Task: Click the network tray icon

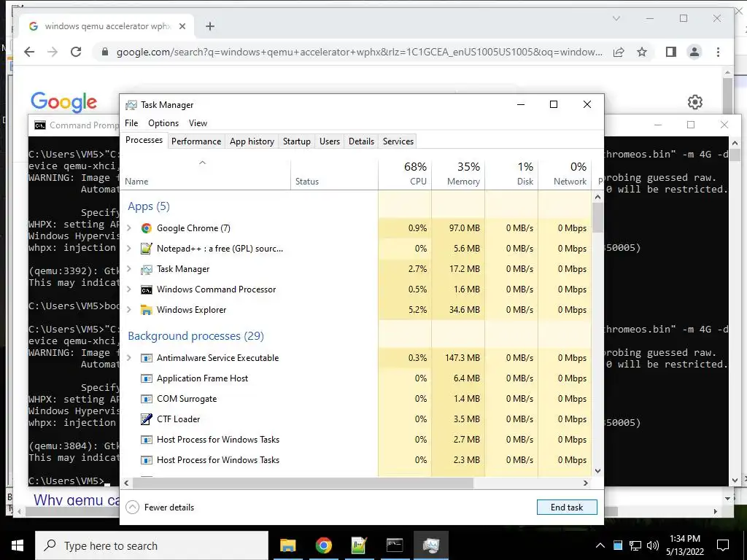Action: (x=635, y=545)
